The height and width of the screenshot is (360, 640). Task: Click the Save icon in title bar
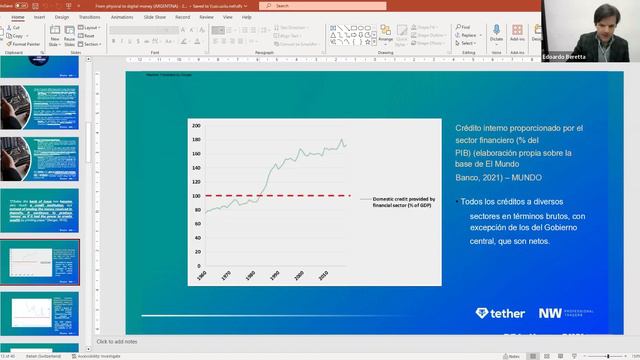(x=36, y=6)
